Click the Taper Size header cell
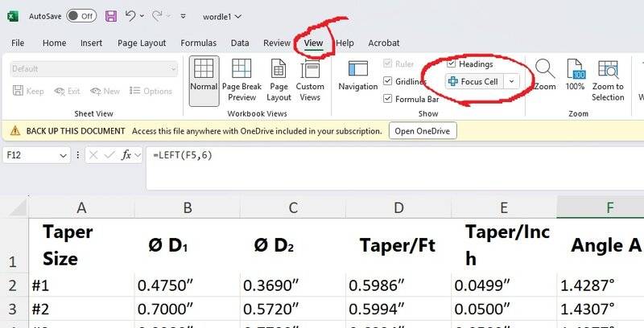Image resolution: width=644 pixels, height=328 pixels. (x=81, y=245)
